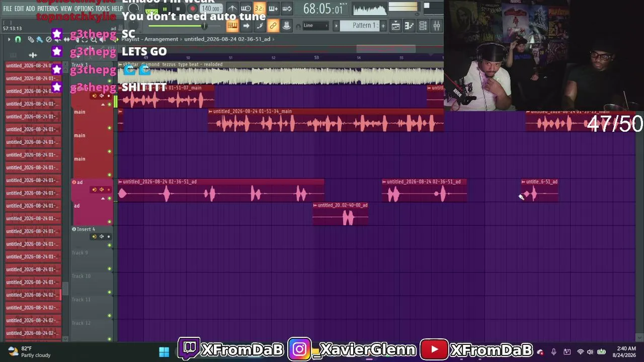Toggle mute on Track 10

pos(109,292)
